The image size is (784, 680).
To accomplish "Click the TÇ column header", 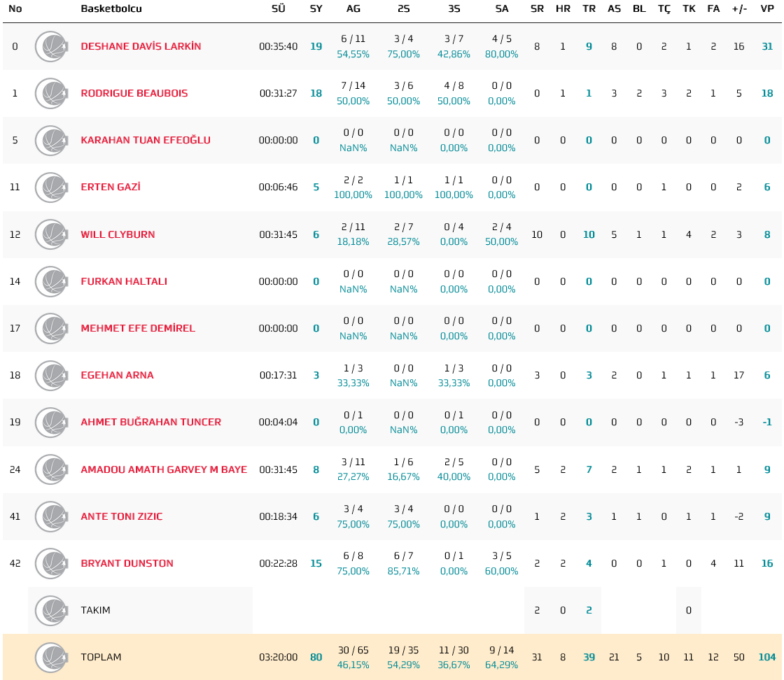I will pos(664,9).
